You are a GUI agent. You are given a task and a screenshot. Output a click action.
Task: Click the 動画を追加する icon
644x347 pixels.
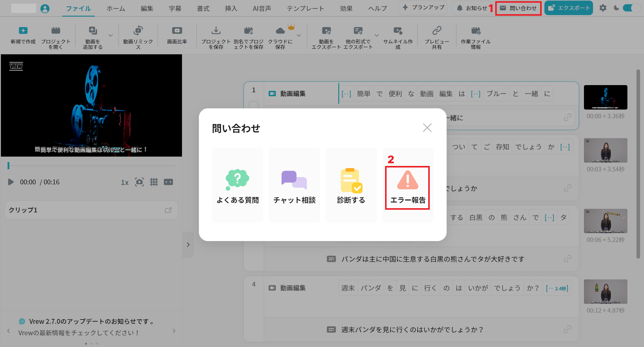click(93, 30)
